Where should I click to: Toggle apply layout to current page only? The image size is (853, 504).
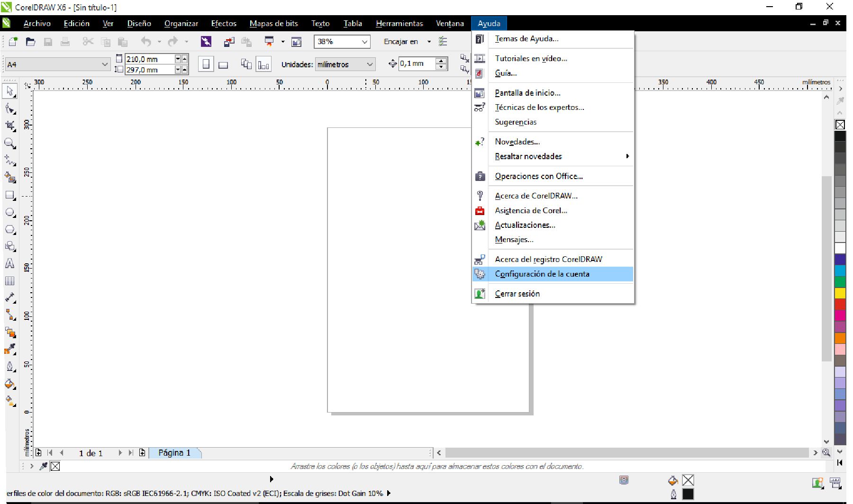(x=263, y=64)
